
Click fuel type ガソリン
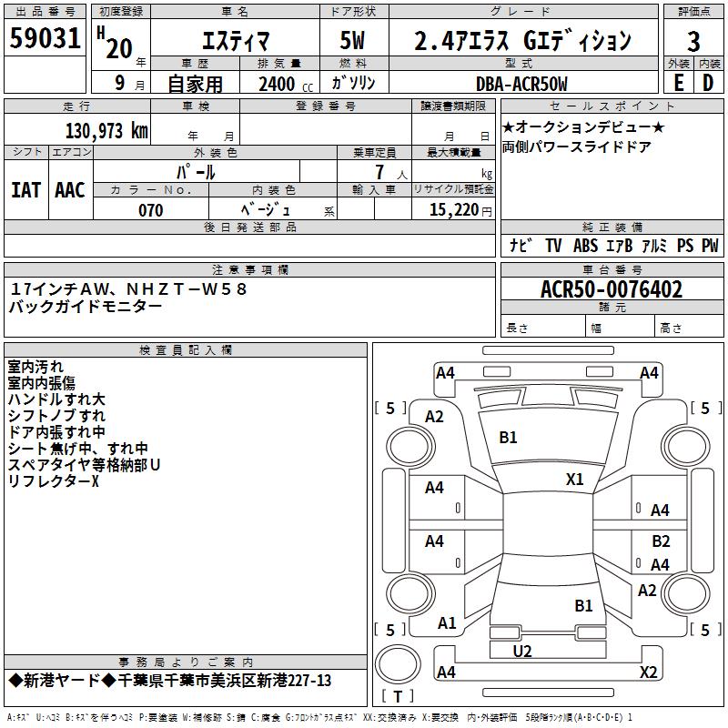(353, 83)
